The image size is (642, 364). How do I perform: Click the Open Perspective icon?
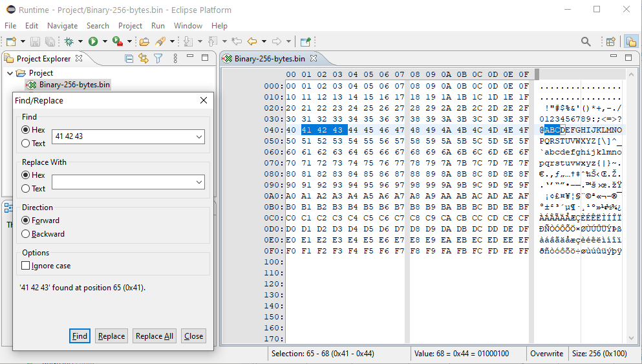[x=611, y=41]
